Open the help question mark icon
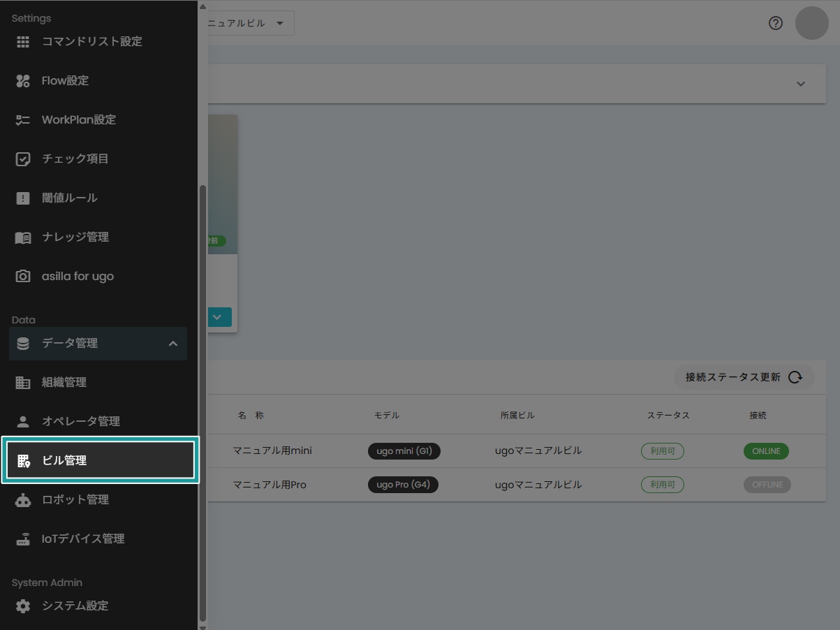 (x=776, y=23)
